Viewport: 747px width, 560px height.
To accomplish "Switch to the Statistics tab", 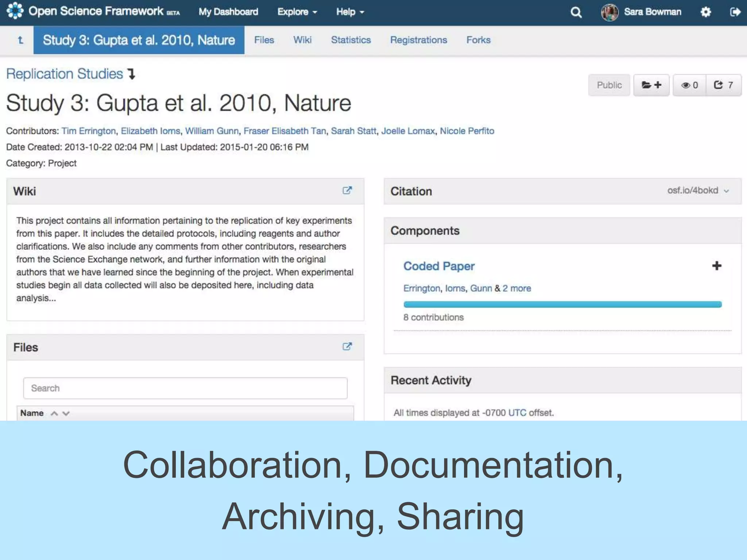I will pyautogui.click(x=351, y=40).
